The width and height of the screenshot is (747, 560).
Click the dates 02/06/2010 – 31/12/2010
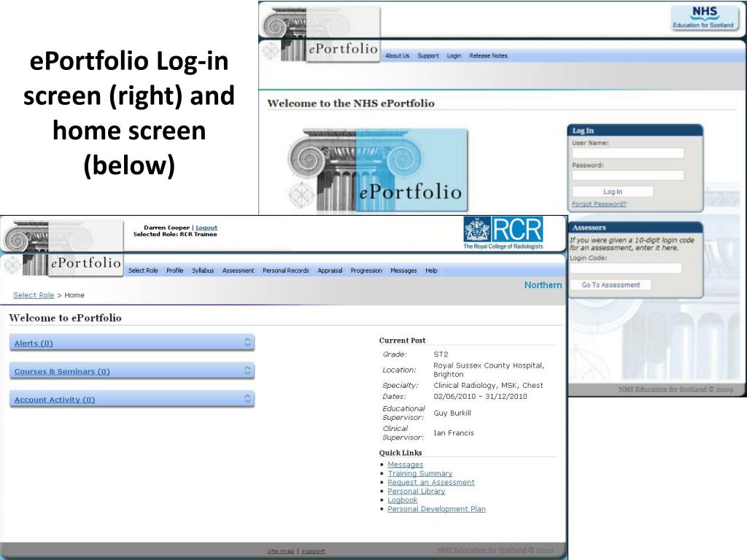[480, 396]
